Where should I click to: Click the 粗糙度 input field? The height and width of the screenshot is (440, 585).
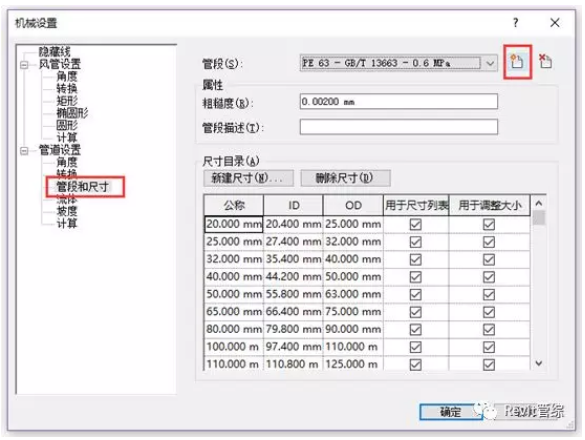point(398,102)
